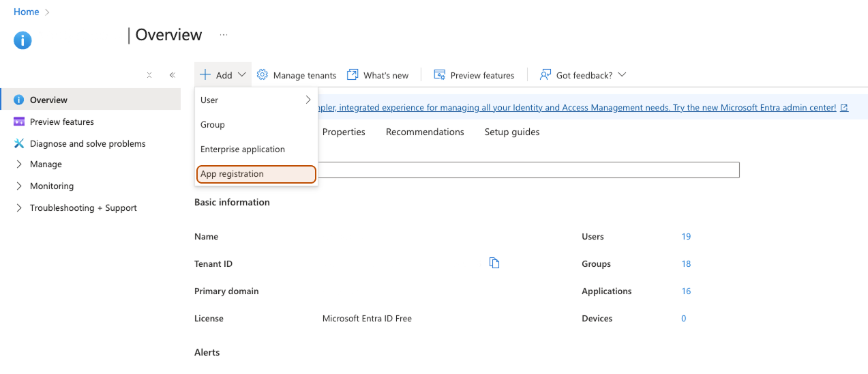This screenshot has height=374, width=868.
Task: Select Overview in the sidebar
Action: [91, 100]
